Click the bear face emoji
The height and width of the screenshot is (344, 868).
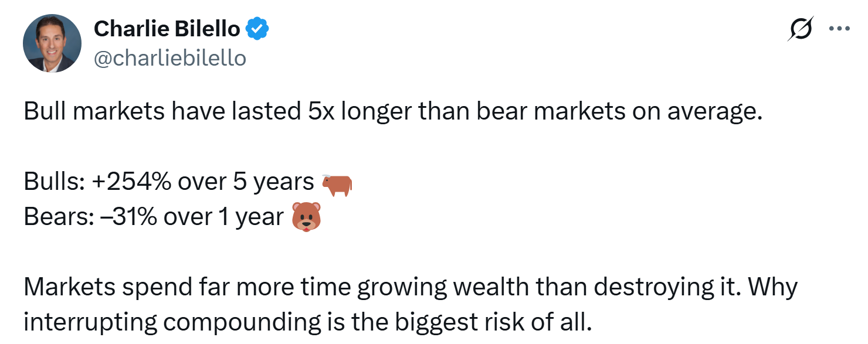(x=306, y=219)
